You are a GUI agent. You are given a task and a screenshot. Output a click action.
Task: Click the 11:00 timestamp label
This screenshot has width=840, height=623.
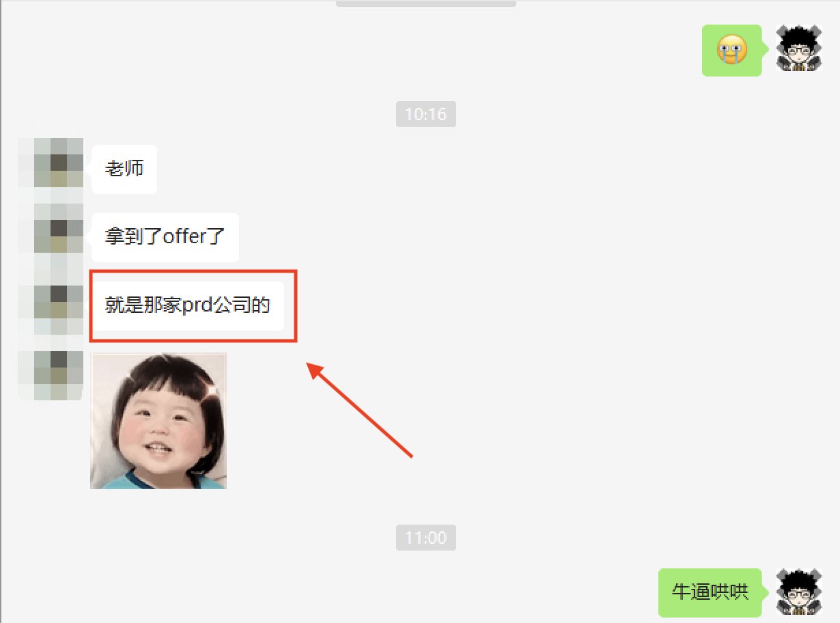tap(425, 538)
